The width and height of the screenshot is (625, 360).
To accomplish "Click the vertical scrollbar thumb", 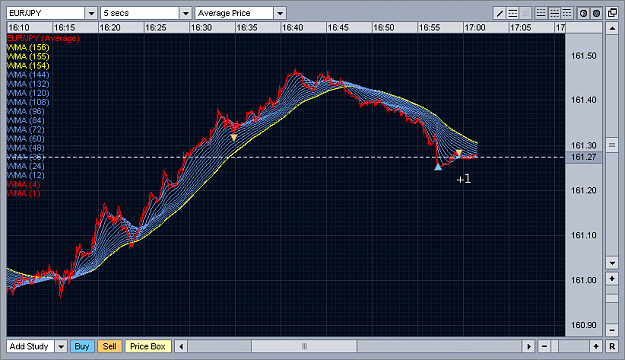I will coord(612,145).
